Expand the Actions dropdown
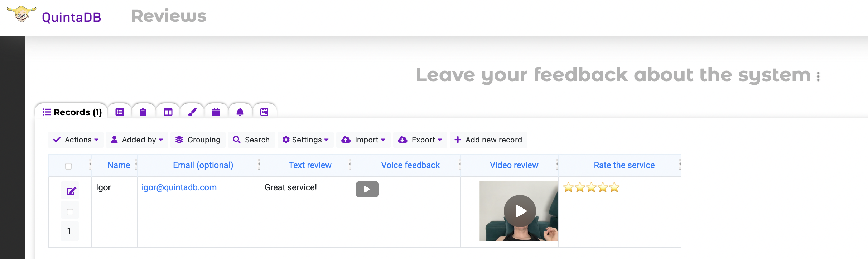This screenshot has width=868, height=259. pos(76,140)
